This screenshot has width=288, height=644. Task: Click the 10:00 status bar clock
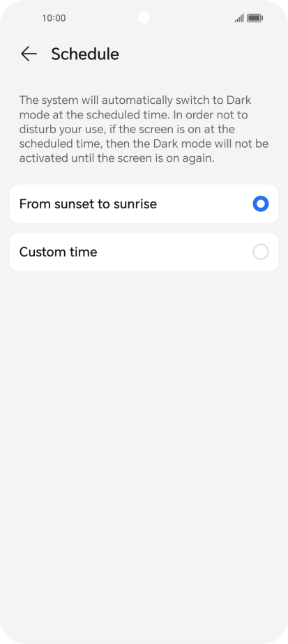[54, 18]
